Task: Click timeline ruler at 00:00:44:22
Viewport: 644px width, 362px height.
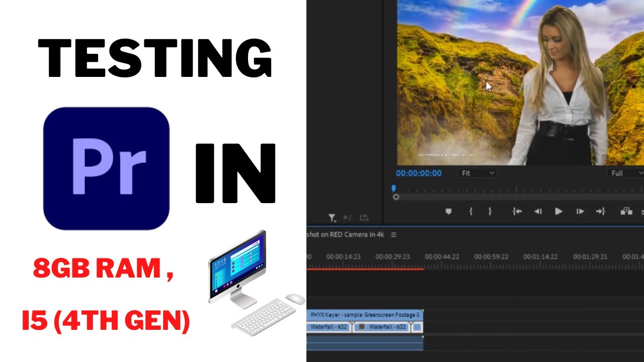Action: (x=442, y=257)
